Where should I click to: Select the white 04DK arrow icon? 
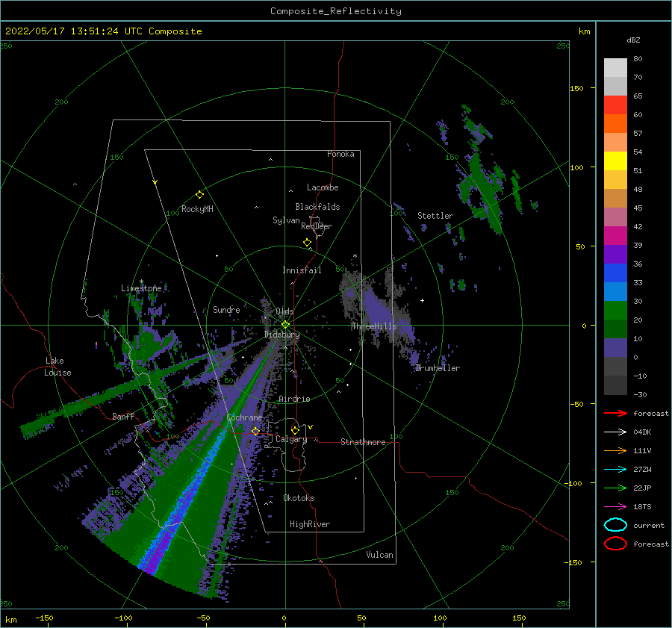coord(615,432)
